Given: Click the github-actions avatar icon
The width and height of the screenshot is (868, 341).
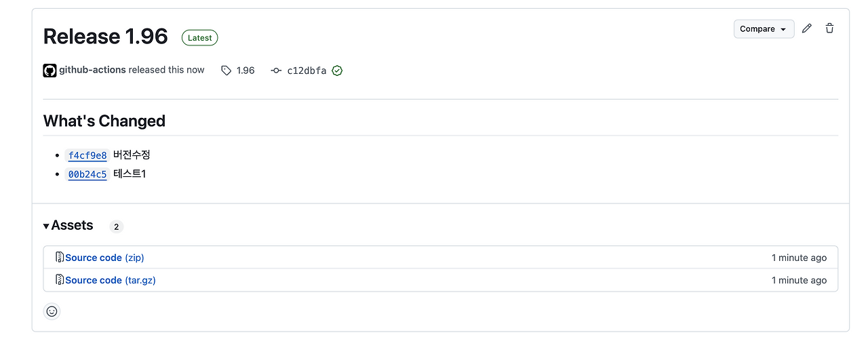Looking at the screenshot, I should click(50, 71).
